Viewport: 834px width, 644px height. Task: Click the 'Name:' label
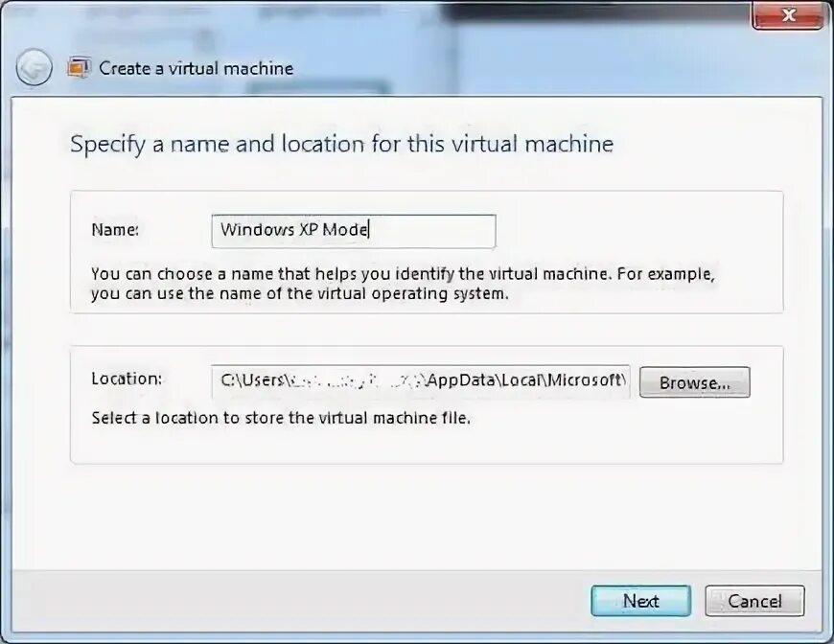tap(115, 229)
